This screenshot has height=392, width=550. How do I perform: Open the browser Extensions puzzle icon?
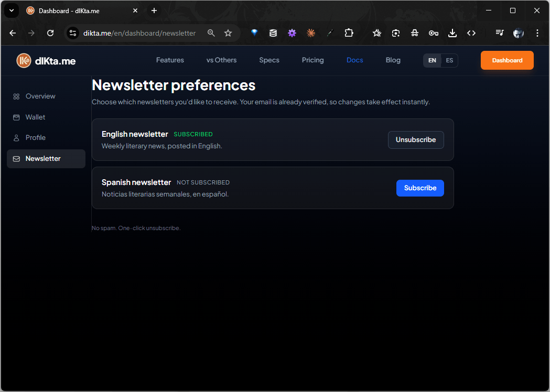click(x=349, y=32)
